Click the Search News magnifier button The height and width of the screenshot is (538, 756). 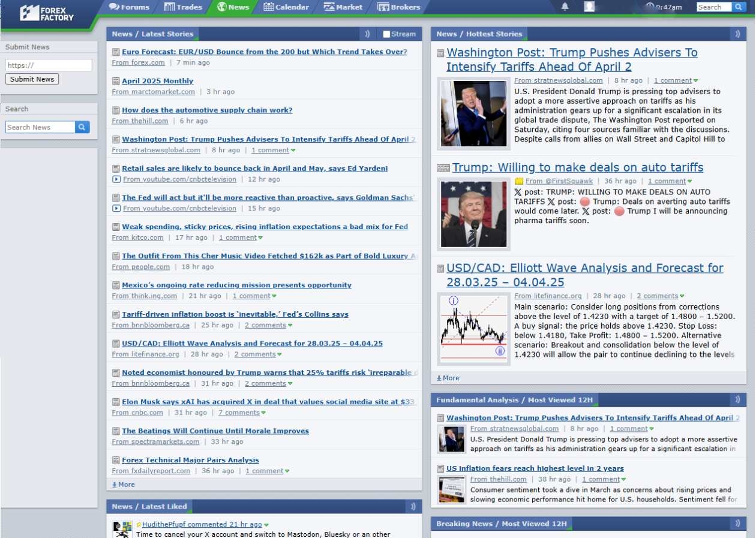[82, 127]
